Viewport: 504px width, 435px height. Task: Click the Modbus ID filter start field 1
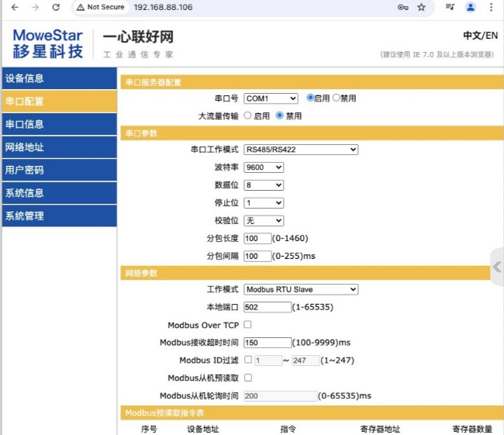click(269, 361)
